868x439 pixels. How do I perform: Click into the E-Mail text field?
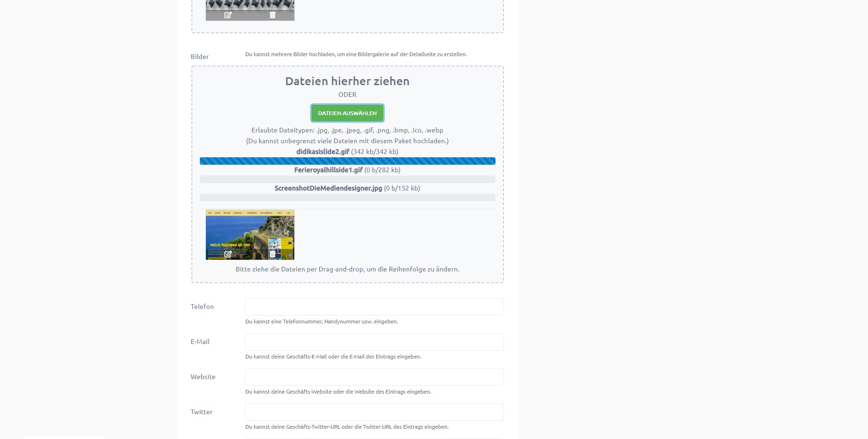tap(374, 342)
